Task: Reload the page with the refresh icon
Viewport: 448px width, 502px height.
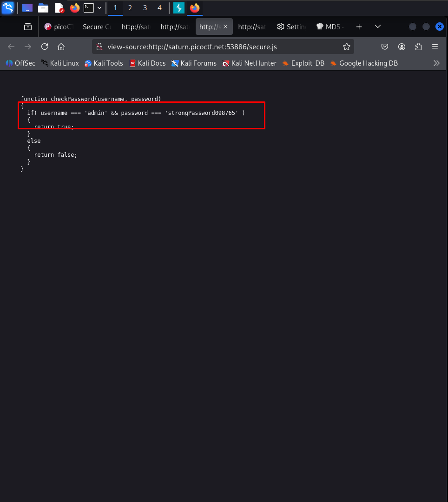Action: tap(45, 47)
